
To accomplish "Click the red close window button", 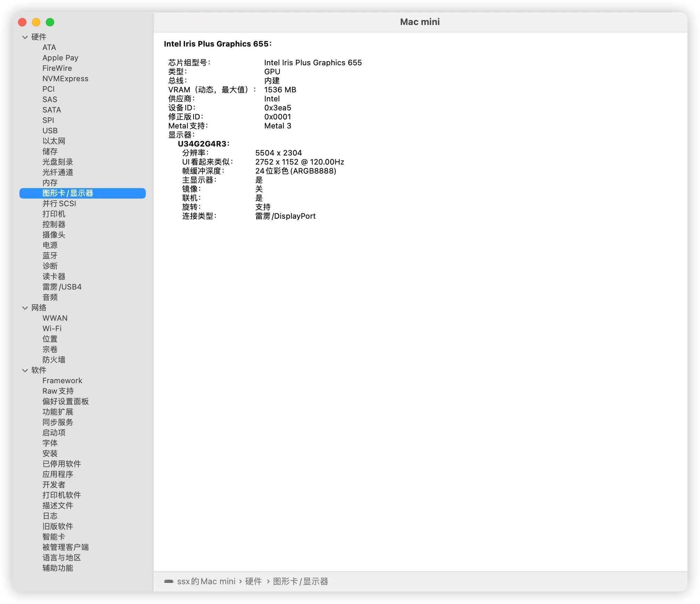I will (x=22, y=22).
